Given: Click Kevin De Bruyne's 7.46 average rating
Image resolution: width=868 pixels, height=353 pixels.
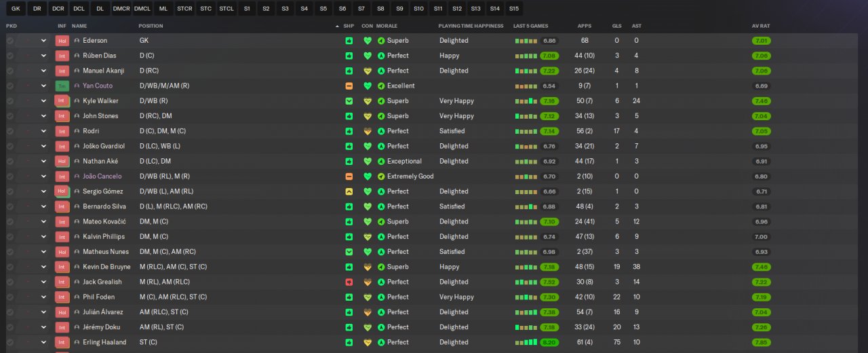Looking at the screenshot, I should 761,267.
